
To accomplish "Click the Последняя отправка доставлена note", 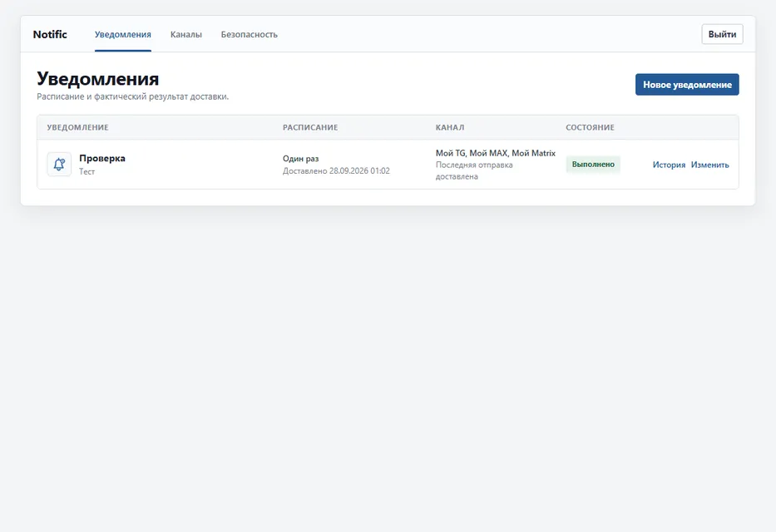I will pyautogui.click(x=474, y=170).
